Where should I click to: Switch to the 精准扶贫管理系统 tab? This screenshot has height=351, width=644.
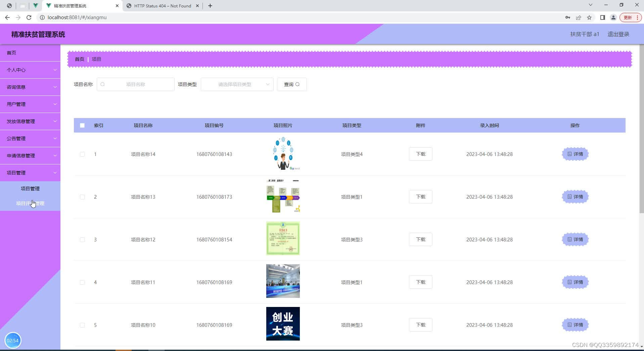click(82, 6)
